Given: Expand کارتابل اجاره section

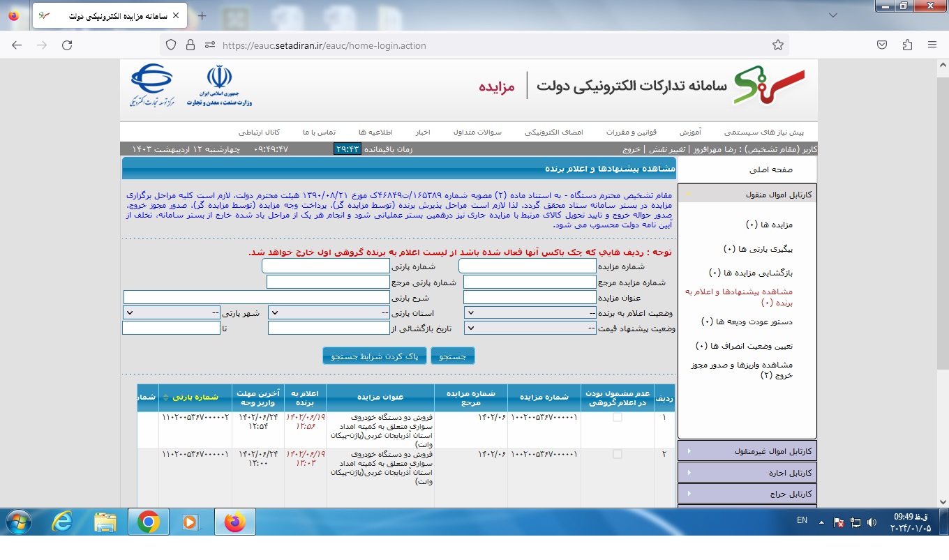Looking at the screenshot, I should (747, 473).
